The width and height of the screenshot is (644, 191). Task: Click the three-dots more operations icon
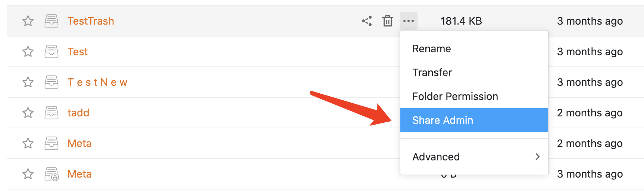click(409, 21)
